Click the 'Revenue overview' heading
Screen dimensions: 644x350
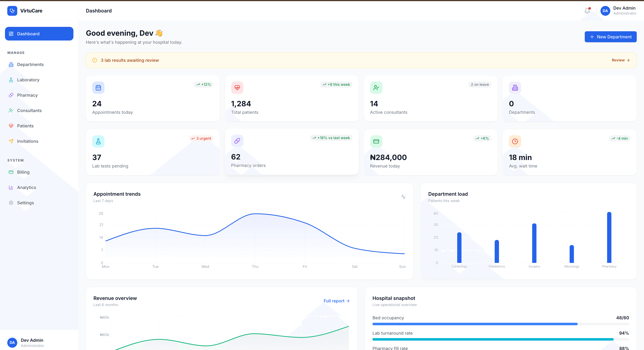[115, 298]
